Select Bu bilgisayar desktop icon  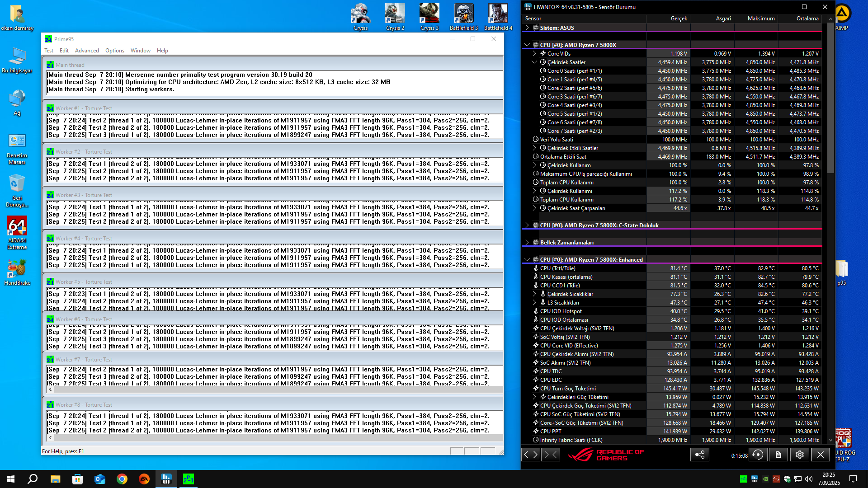click(x=17, y=60)
